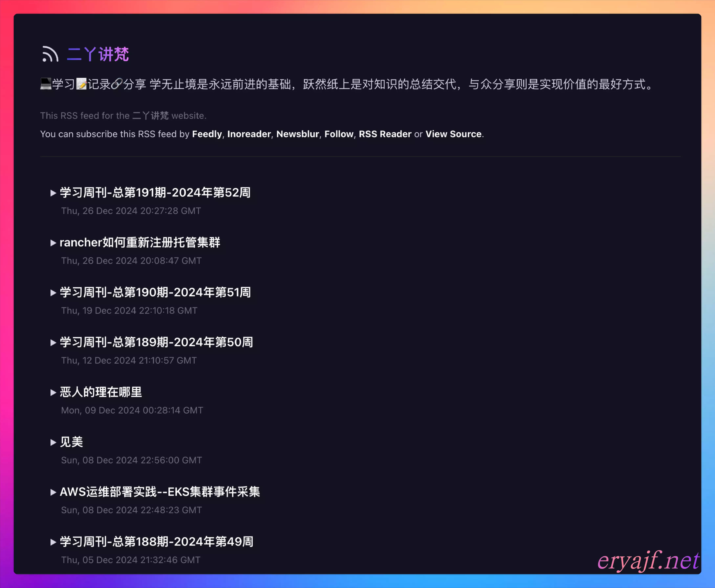Subscribe with the Follow service
The width and height of the screenshot is (715, 588).
[338, 134]
